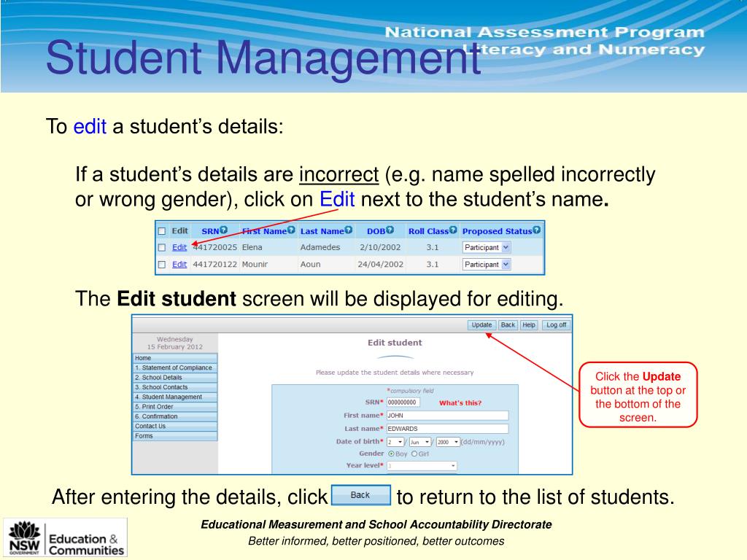The image size is (747, 560).
Task: Open the date of birth month dropdown
Action: [x=420, y=442]
